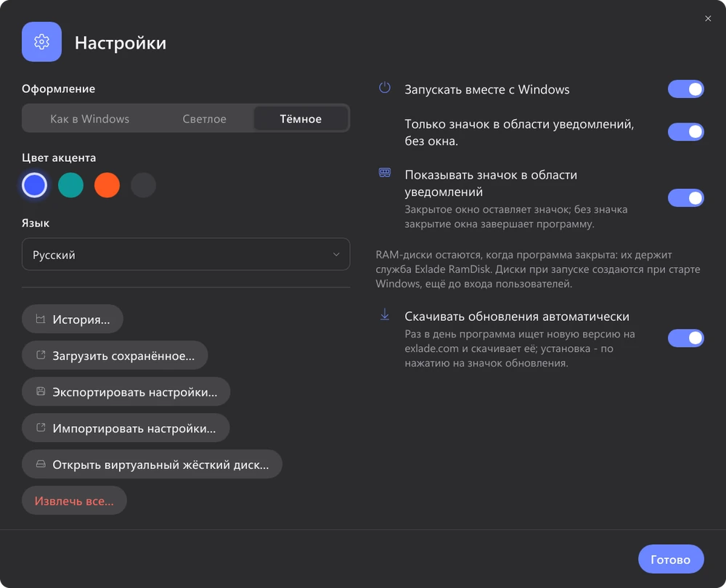Click Импортировать настройки... button

click(x=126, y=428)
